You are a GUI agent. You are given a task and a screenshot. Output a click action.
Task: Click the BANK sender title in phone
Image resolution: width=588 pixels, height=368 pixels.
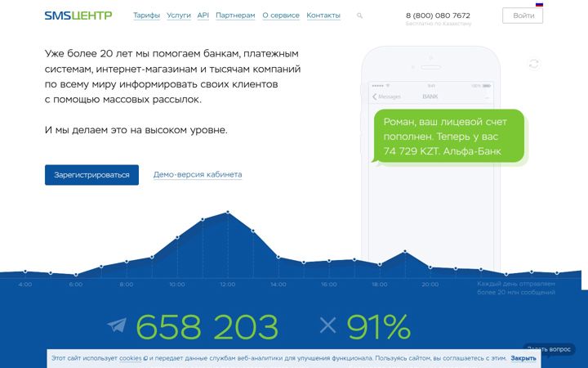click(x=430, y=96)
